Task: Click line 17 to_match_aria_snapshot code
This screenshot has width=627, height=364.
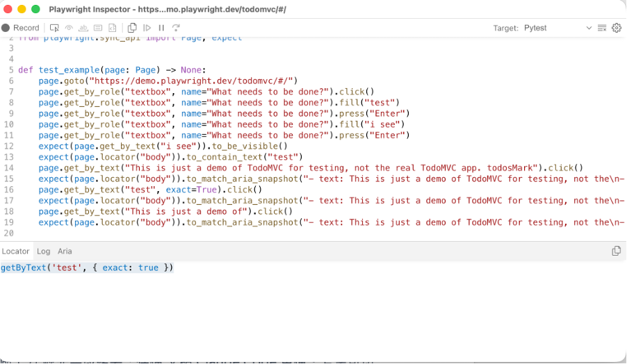Action: (332, 201)
